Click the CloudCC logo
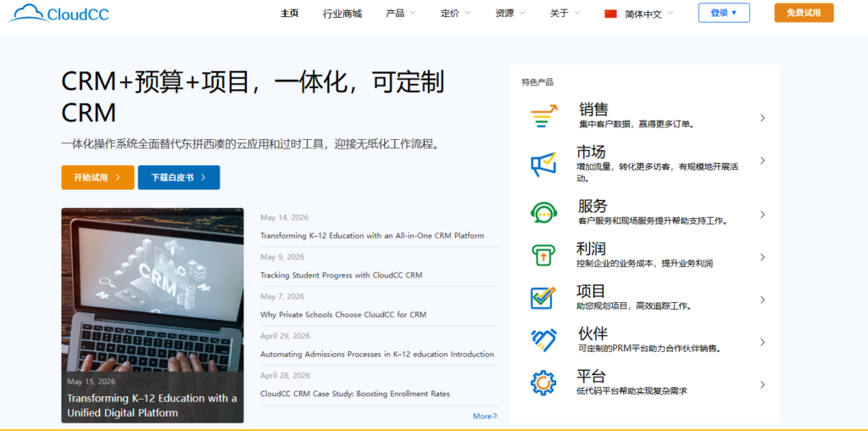The width and height of the screenshot is (868, 431). (x=58, y=14)
